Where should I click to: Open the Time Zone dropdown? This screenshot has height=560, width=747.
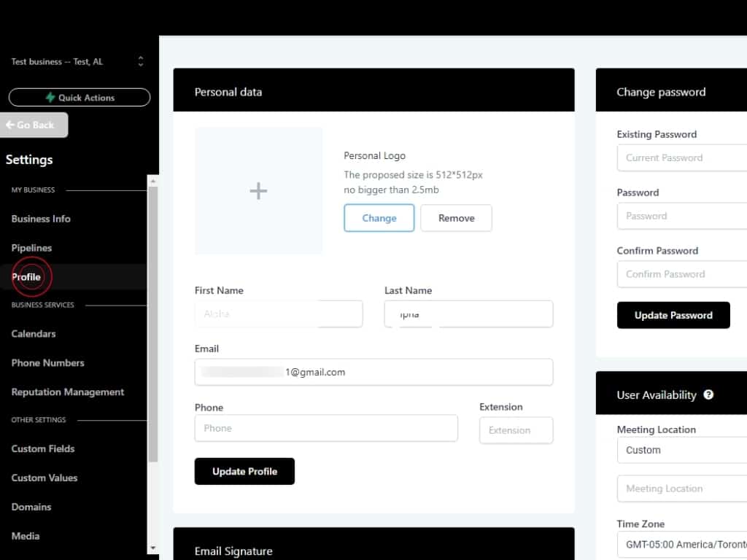click(x=682, y=544)
